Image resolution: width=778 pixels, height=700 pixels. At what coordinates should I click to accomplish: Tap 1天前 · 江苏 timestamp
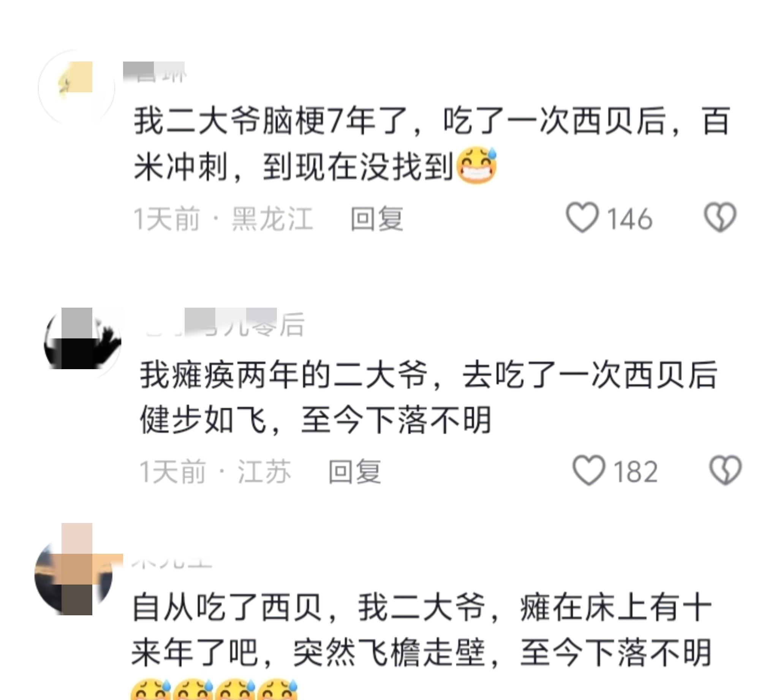[215, 471]
